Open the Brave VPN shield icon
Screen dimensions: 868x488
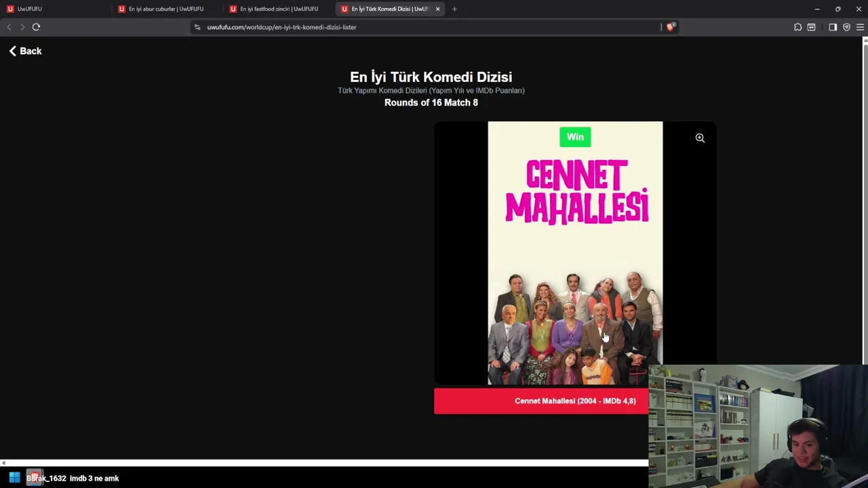[x=846, y=27]
